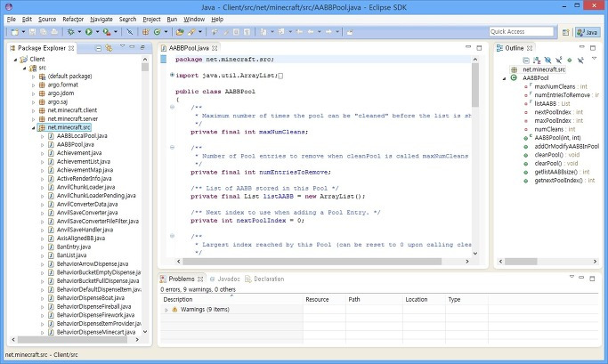The image size is (608, 364).
Task: Collapse all in Package Explorer toolbar
Action: click(99, 48)
